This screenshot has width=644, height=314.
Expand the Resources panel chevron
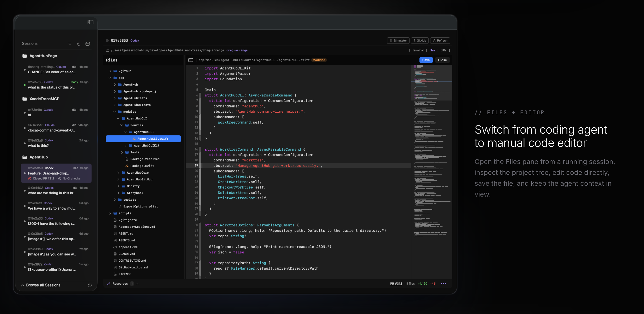pos(138,284)
